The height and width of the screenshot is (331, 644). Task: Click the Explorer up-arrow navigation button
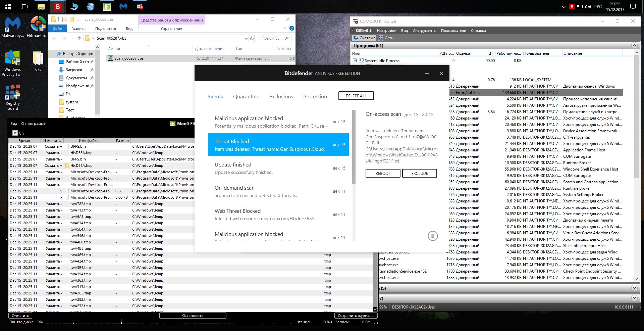pos(79,38)
